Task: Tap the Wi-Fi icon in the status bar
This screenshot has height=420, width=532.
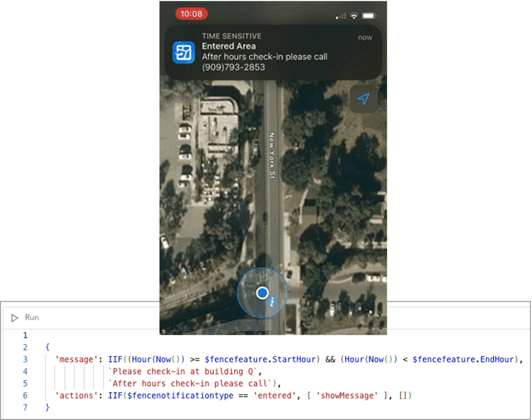Action: (x=354, y=15)
